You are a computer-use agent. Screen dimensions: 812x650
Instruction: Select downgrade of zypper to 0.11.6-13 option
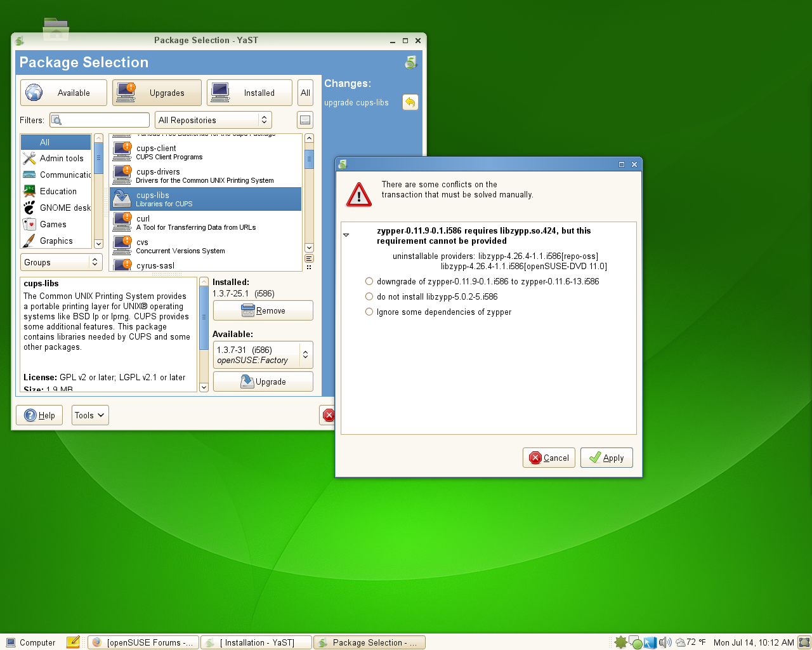point(482,281)
